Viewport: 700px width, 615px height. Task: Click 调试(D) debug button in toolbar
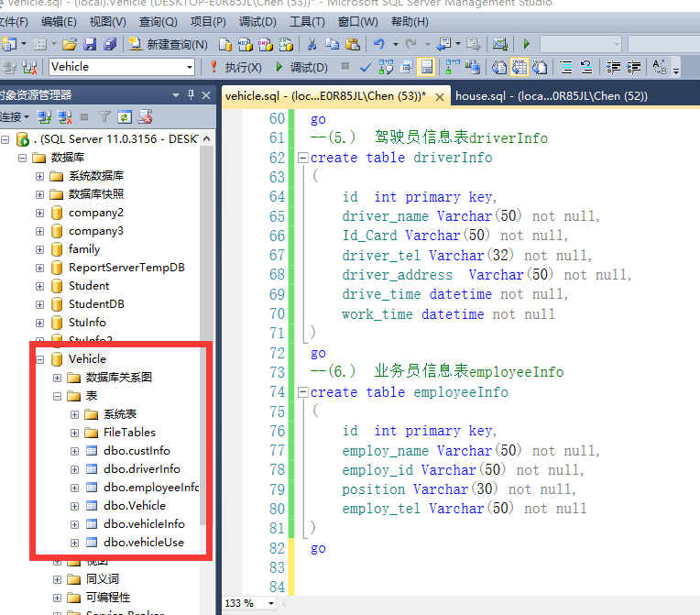(x=301, y=68)
